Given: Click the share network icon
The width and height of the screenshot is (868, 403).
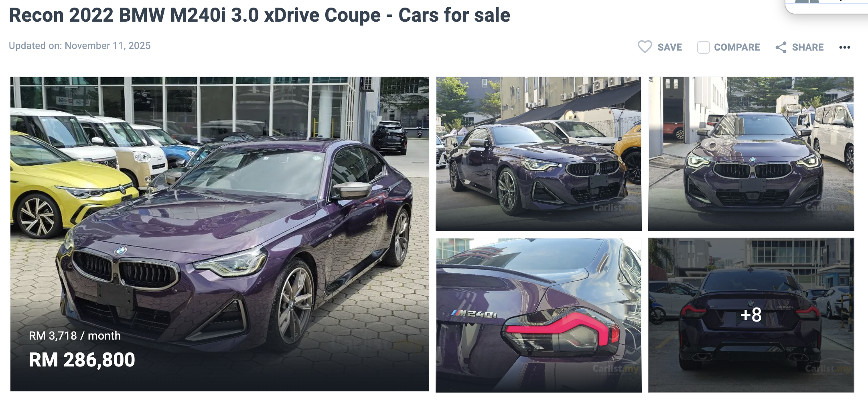Looking at the screenshot, I should 781,47.
